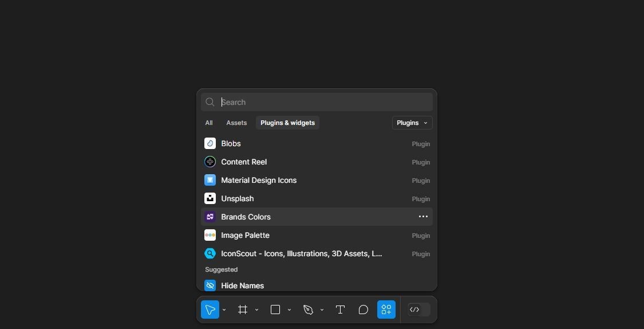Click the Unsplash plugin icon
The image size is (644, 329).
[x=210, y=198]
